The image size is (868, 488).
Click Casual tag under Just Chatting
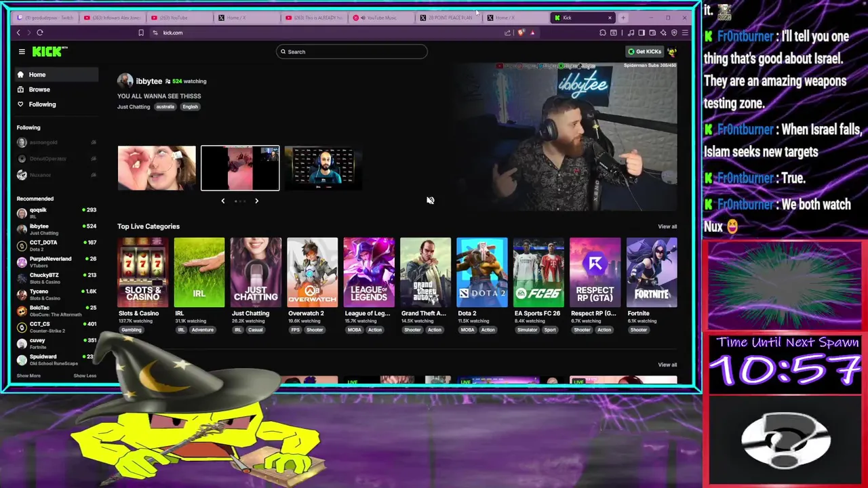(255, 330)
